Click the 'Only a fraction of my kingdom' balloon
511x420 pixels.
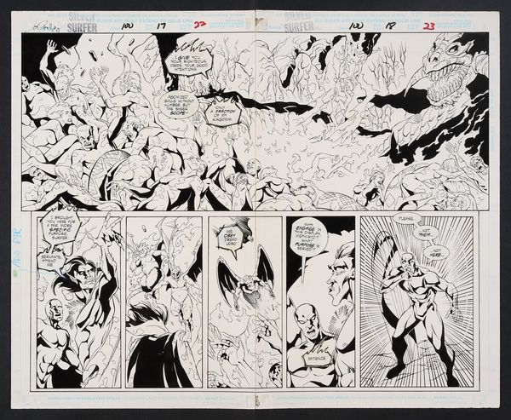pyautogui.click(x=223, y=113)
